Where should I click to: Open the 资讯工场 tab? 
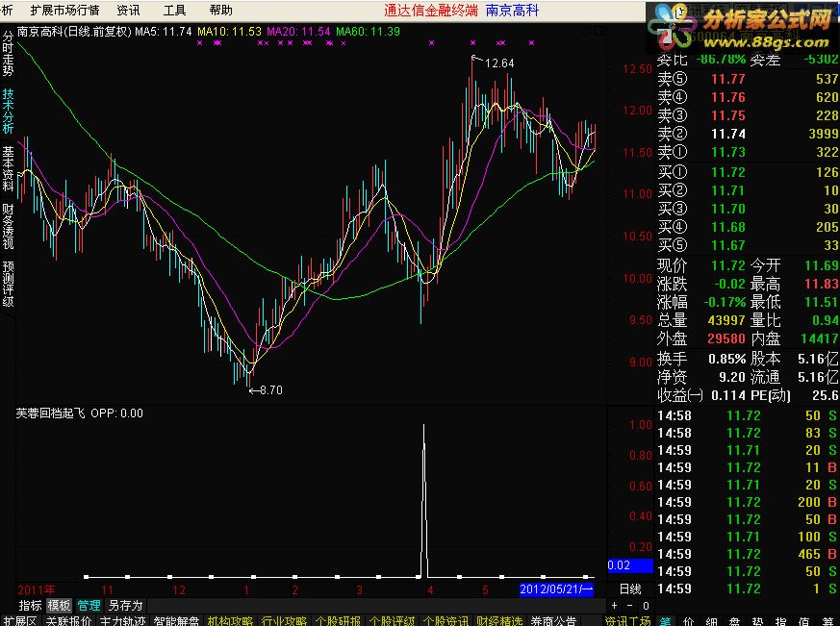pos(628,620)
